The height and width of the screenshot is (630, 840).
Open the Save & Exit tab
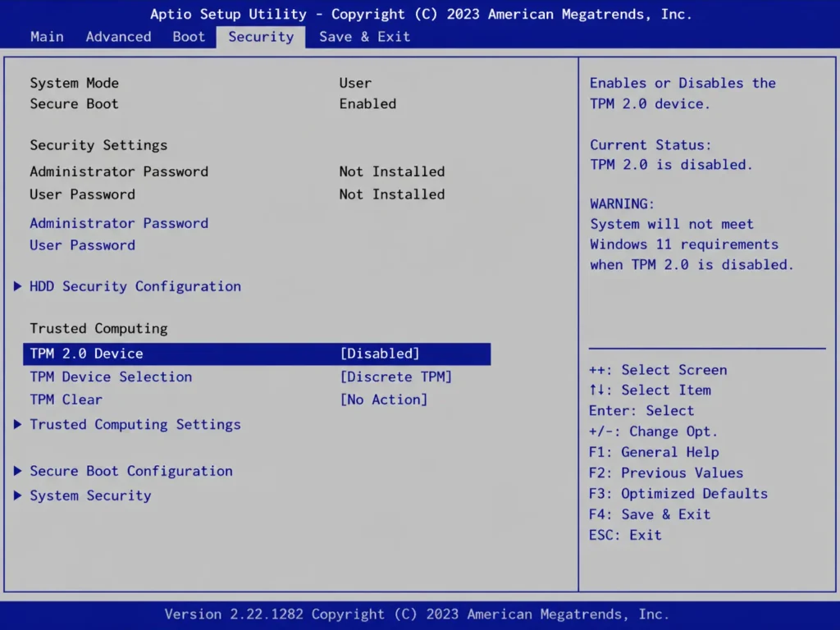click(x=364, y=36)
